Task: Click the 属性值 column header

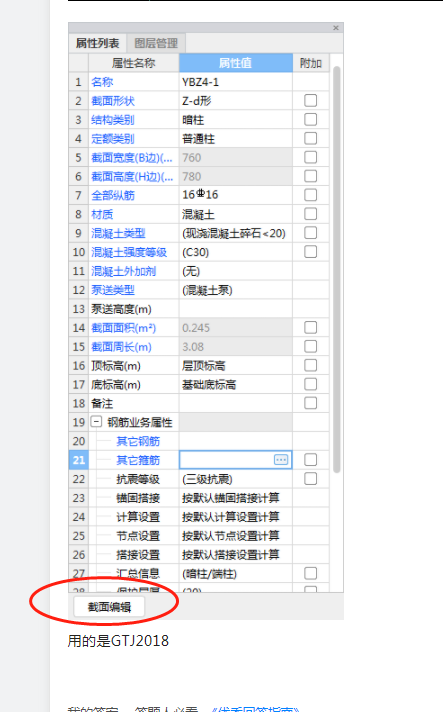Action: (236, 63)
